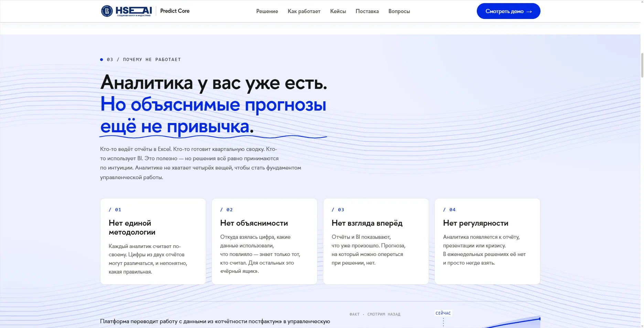Image resolution: width=644 pixels, height=328 pixels.
Task: Click the HSE AI logo
Action: pos(126,11)
